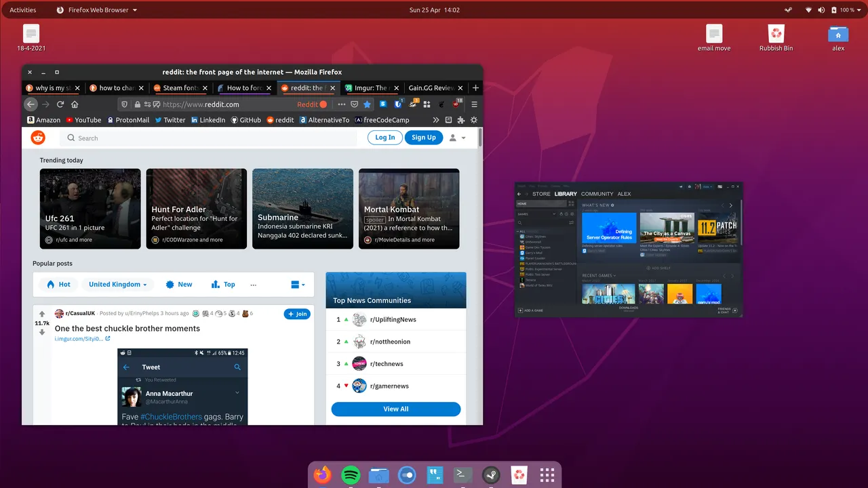Open the Bitwarden shield extension icon
868x488 pixels.
coord(398,104)
